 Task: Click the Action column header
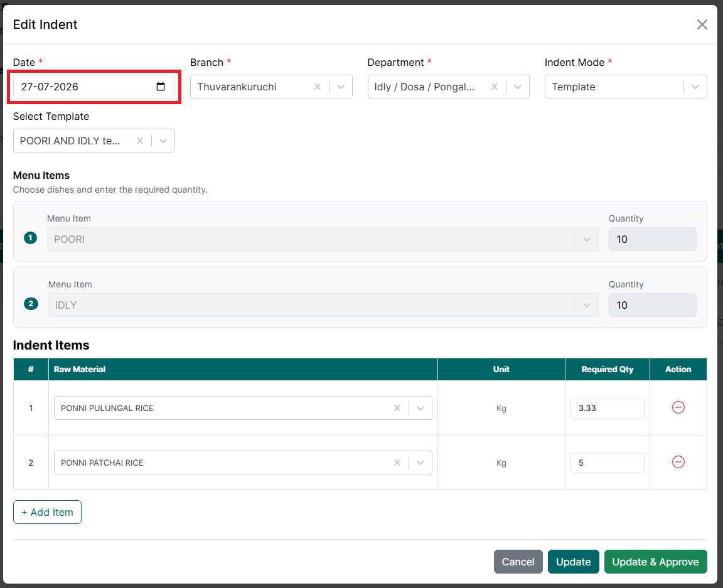click(x=678, y=370)
